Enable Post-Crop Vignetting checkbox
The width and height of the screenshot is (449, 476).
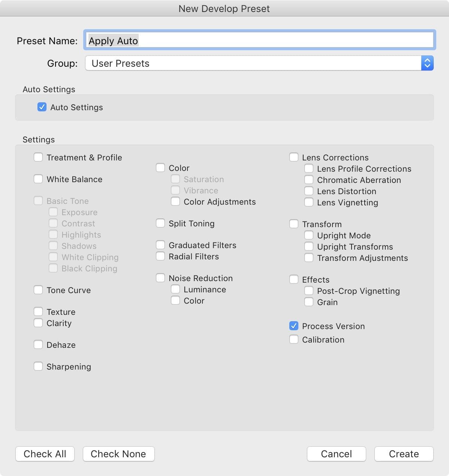(309, 291)
